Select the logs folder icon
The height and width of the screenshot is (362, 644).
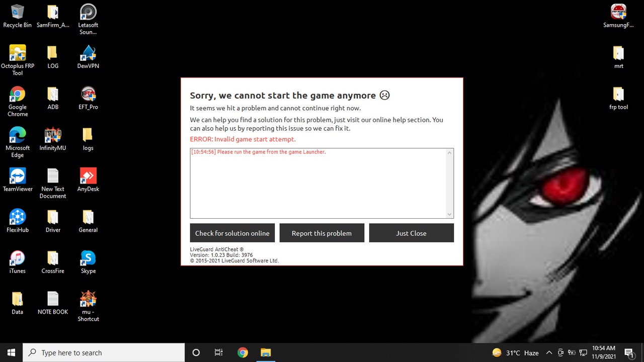pos(88,138)
